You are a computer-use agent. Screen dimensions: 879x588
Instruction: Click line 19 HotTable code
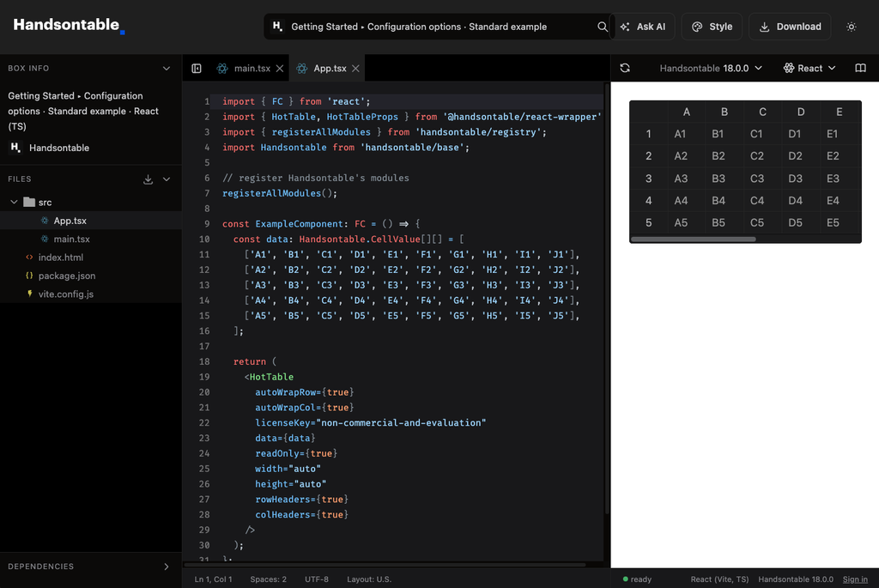(269, 377)
